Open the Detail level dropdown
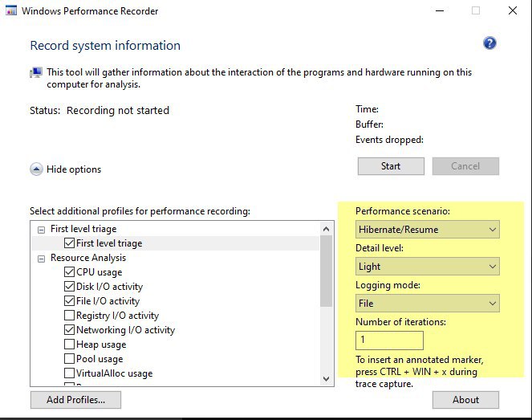532x420 pixels. click(427, 267)
